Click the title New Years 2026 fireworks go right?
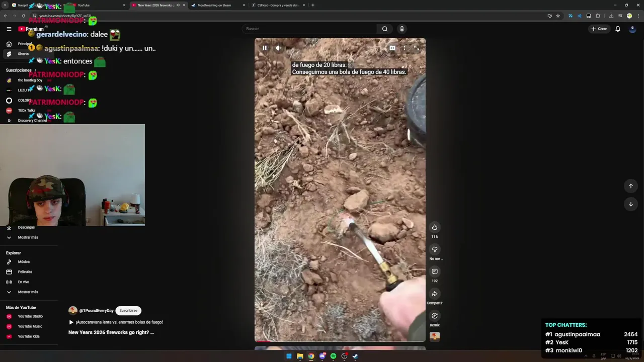 (111, 332)
